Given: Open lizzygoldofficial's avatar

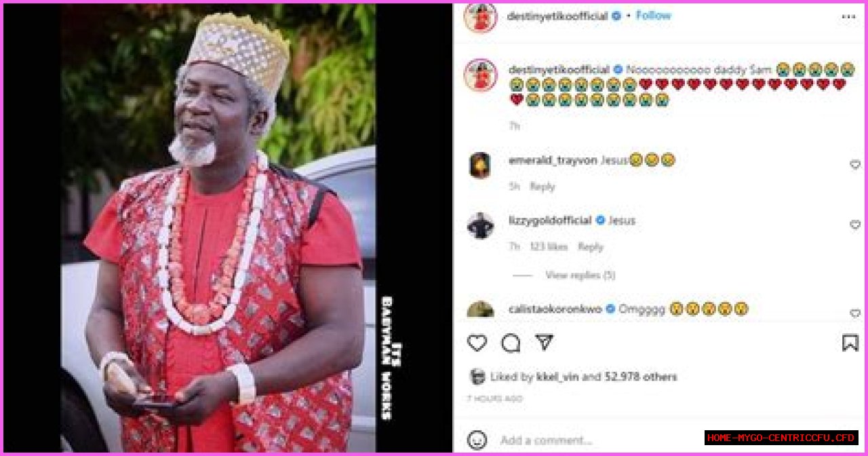Looking at the screenshot, I should tap(480, 225).
